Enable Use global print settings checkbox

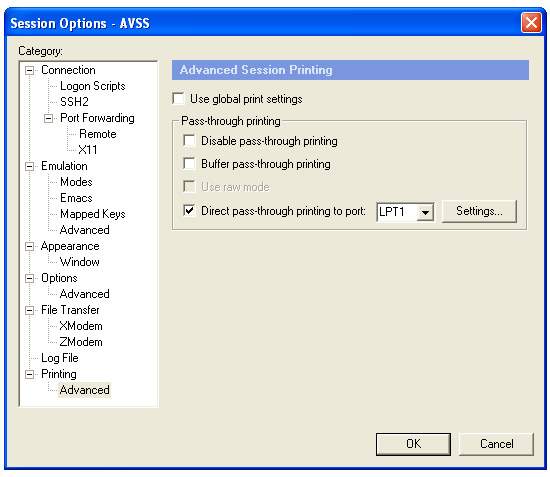coord(179,99)
